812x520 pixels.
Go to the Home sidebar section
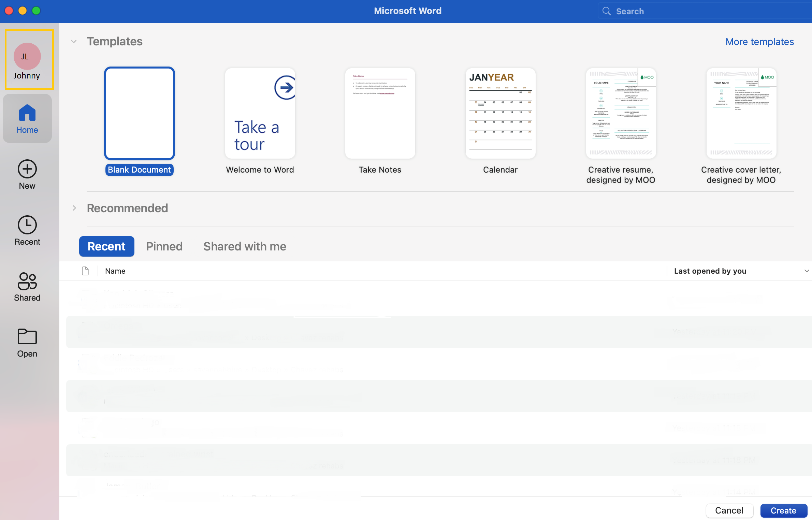click(x=27, y=118)
